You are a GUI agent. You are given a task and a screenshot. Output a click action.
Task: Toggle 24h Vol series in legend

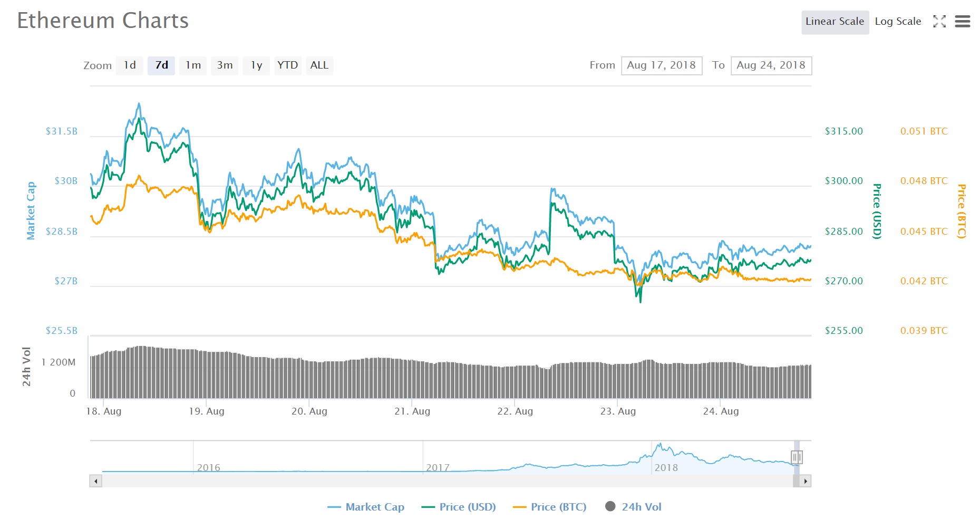(633, 507)
